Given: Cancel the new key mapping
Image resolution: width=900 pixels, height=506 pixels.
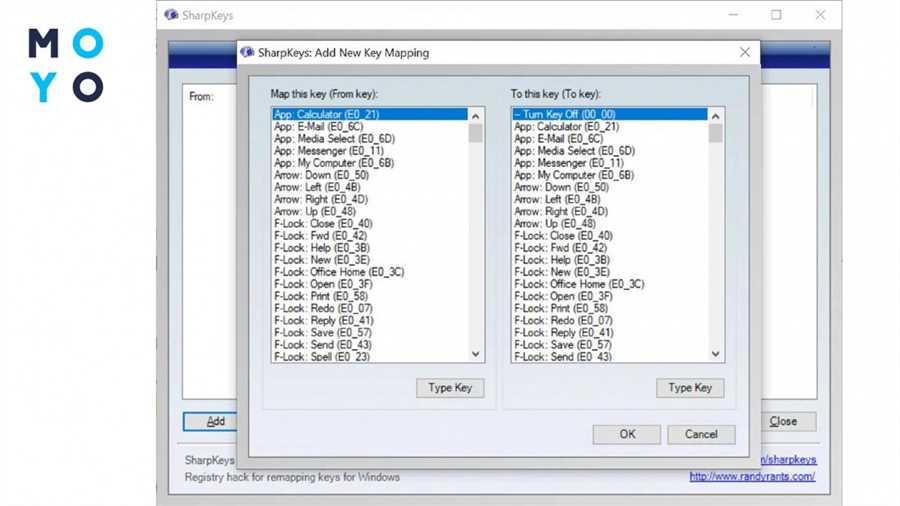Looking at the screenshot, I should point(700,434).
